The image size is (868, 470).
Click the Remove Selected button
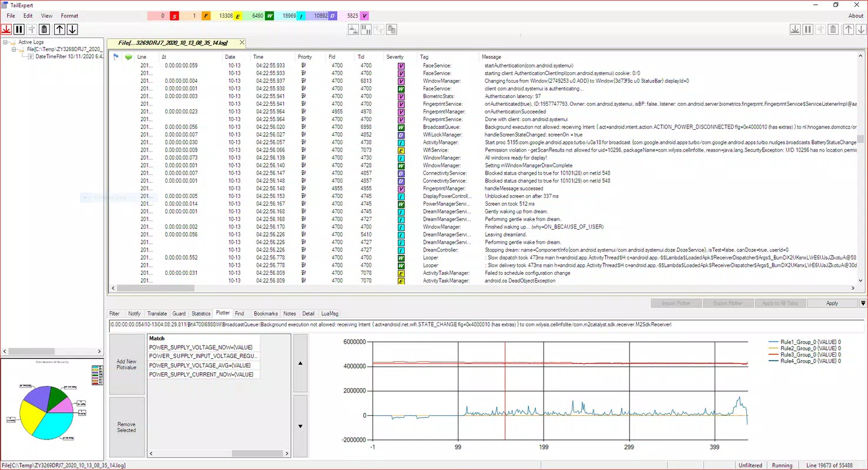(127, 427)
